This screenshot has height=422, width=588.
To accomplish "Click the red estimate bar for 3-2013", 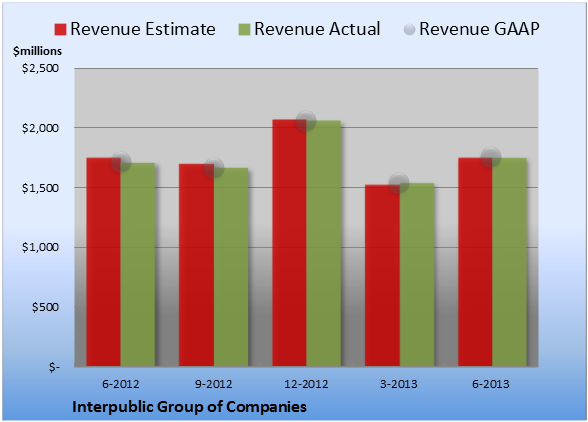I will click(382, 275).
